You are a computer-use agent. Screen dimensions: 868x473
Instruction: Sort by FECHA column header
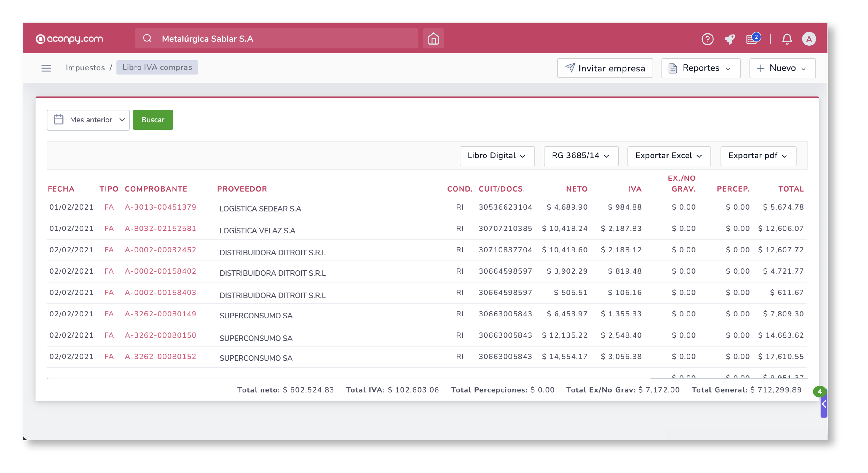61,189
